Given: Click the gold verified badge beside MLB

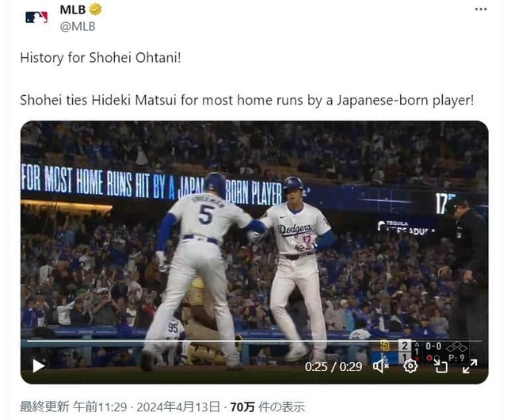Looking at the screenshot, I should tap(95, 10).
